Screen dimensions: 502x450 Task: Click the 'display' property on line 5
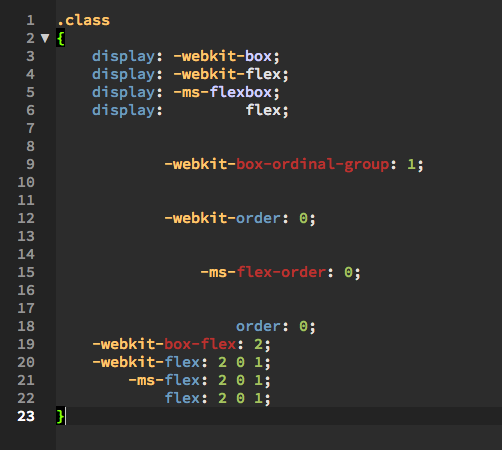click(124, 92)
